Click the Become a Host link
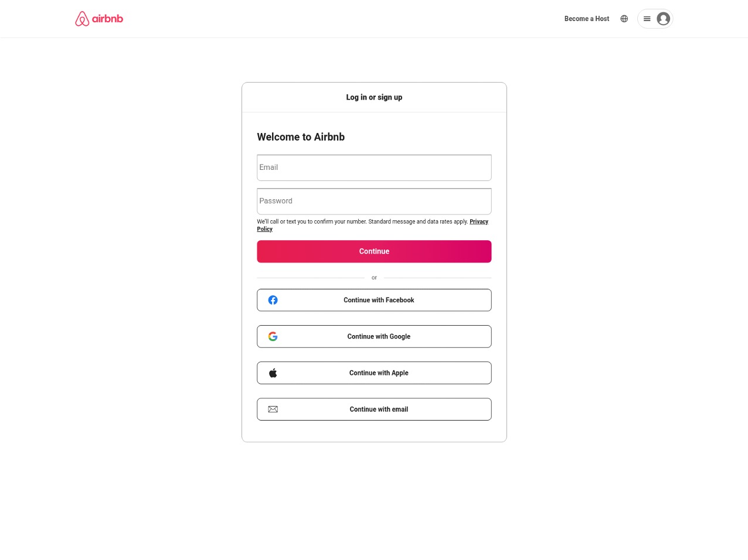This screenshot has width=748, height=560. coord(586,19)
